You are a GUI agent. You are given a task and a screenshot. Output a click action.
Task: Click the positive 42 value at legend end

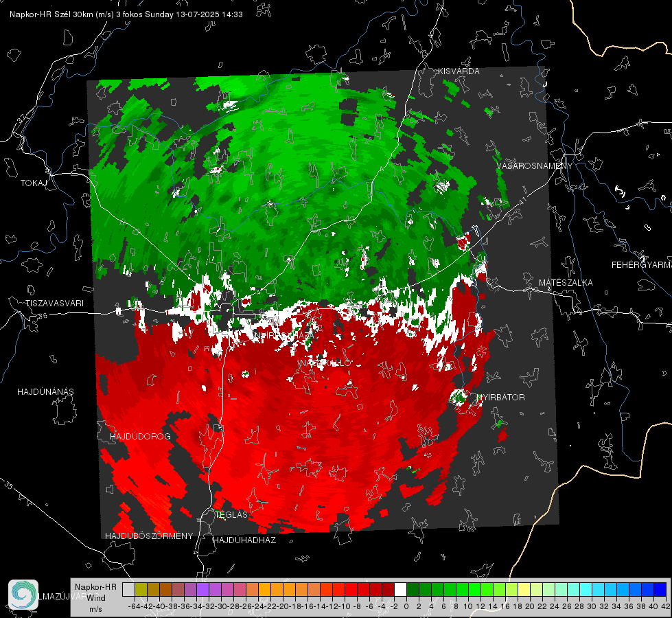(666, 606)
